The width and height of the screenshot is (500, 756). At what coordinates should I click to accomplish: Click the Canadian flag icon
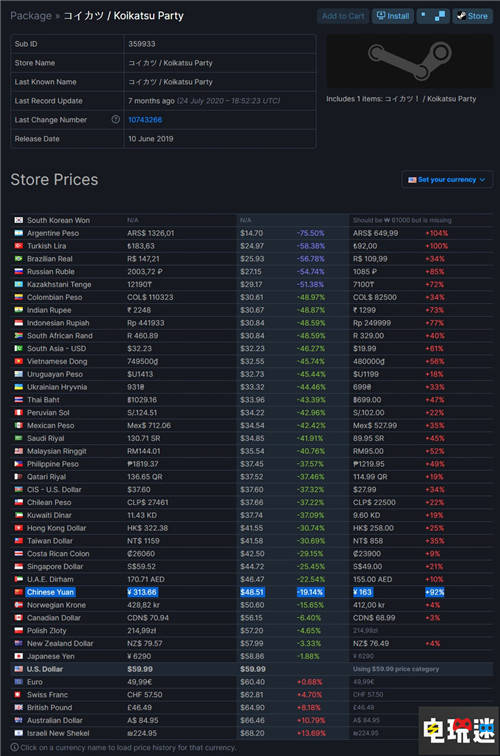[x=18, y=618]
